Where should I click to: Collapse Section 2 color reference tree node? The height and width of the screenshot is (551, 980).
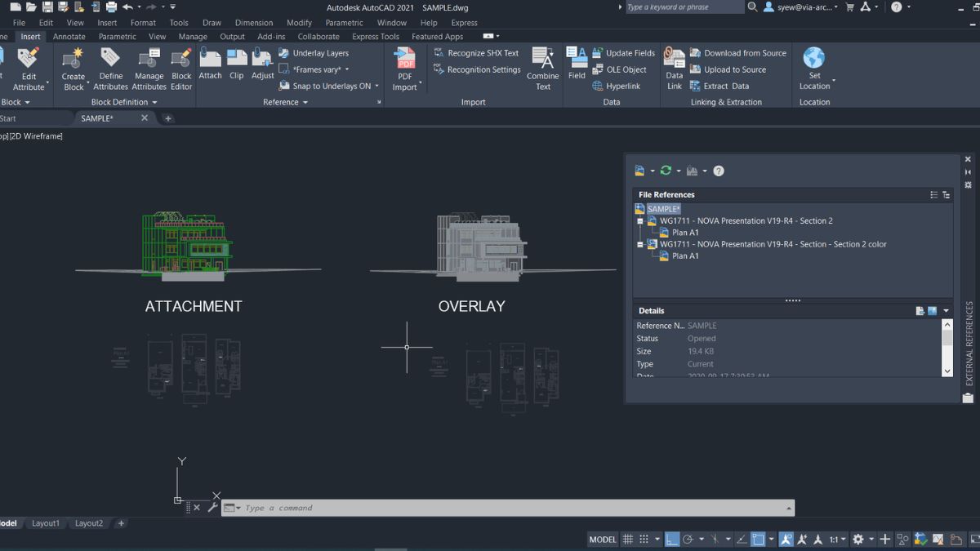640,244
